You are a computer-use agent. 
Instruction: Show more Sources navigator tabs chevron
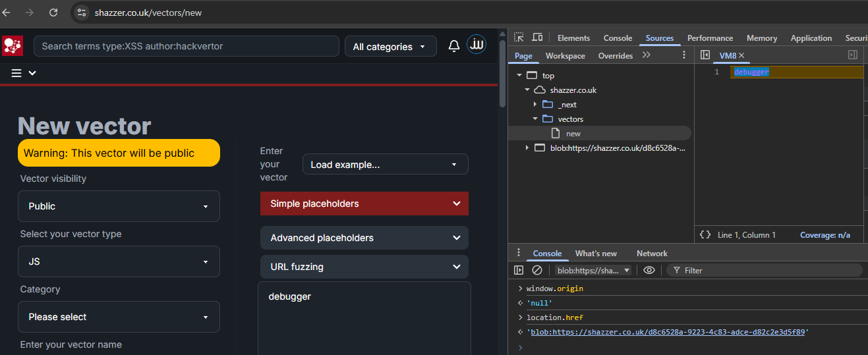pyautogui.click(x=647, y=55)
